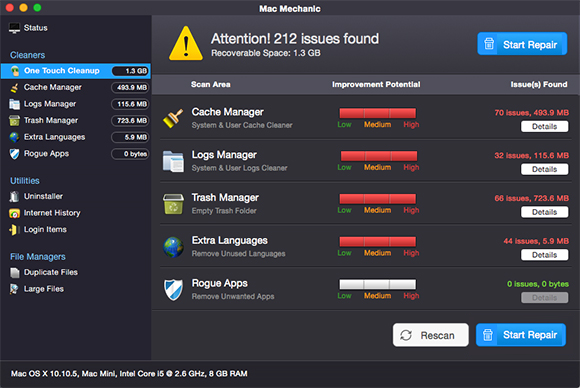The height and width of the screenshot is (388, 580).
Task: Click the Improvement Potential column header
Action: [376, 85]
